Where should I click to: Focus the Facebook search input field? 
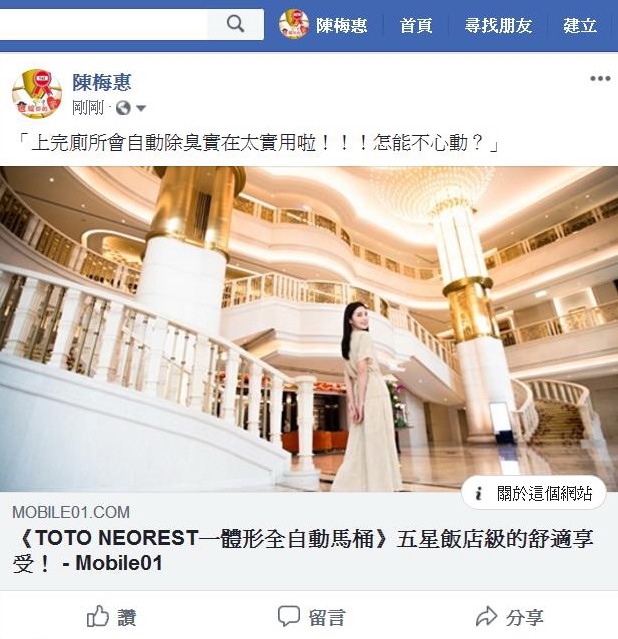point(104,24)
